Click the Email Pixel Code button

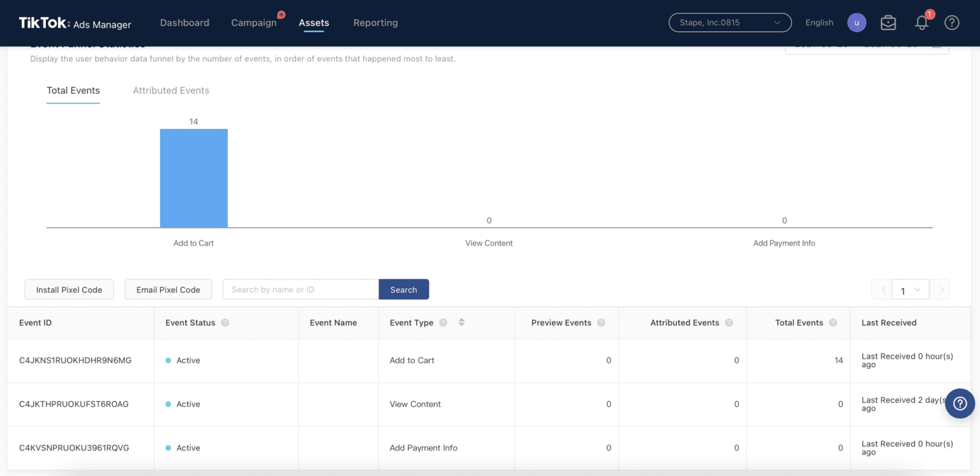click(x=168, y=290)
